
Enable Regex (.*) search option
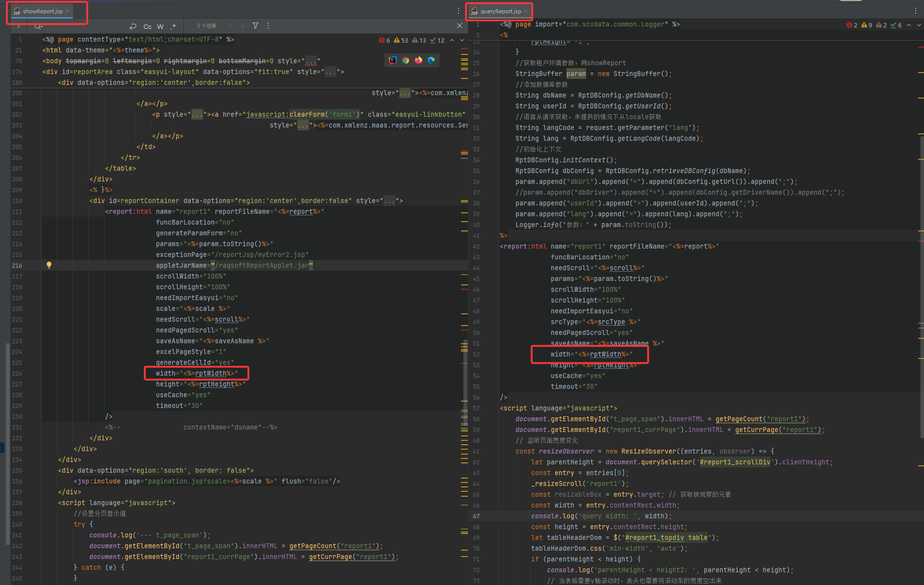pyautogui.click(x=173, y=26)
